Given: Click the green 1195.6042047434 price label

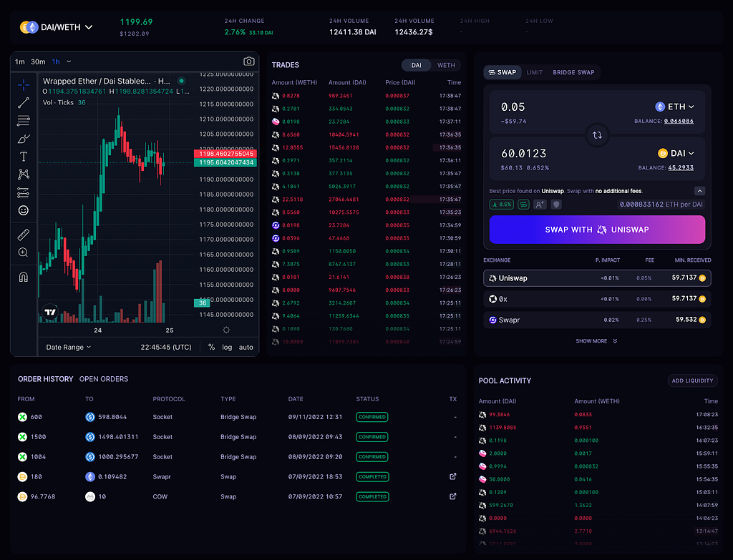Looking at the screenshot, I should pyautogui.click(x=226, y=162).
